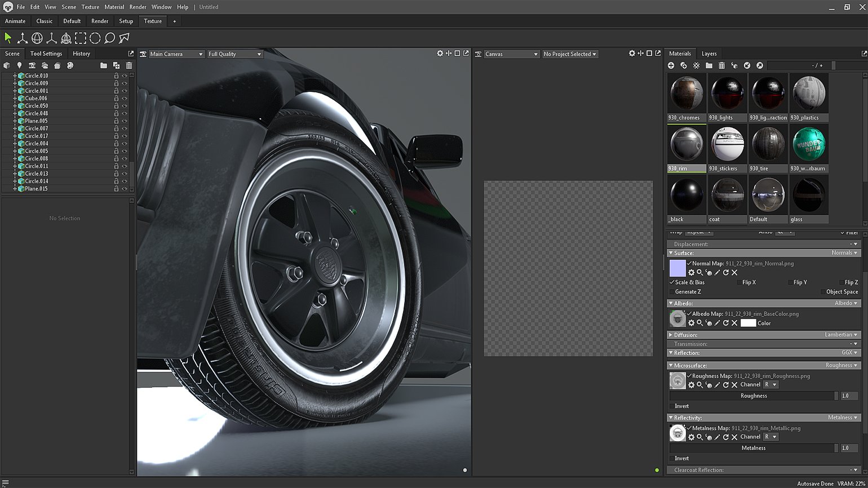Enable Invert under Roughness
This screenshot has height=488, width=868.
pyautogui.click(x=672, y=406)
